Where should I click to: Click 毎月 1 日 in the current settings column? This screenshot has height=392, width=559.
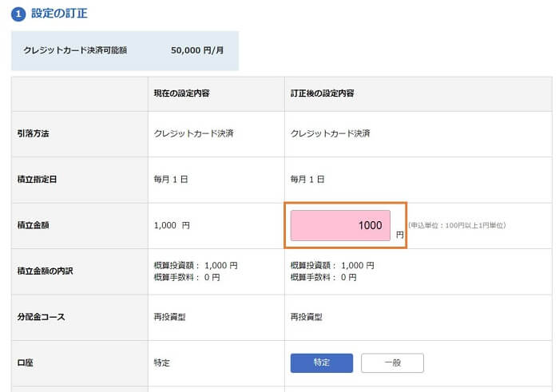click(171, 180)
